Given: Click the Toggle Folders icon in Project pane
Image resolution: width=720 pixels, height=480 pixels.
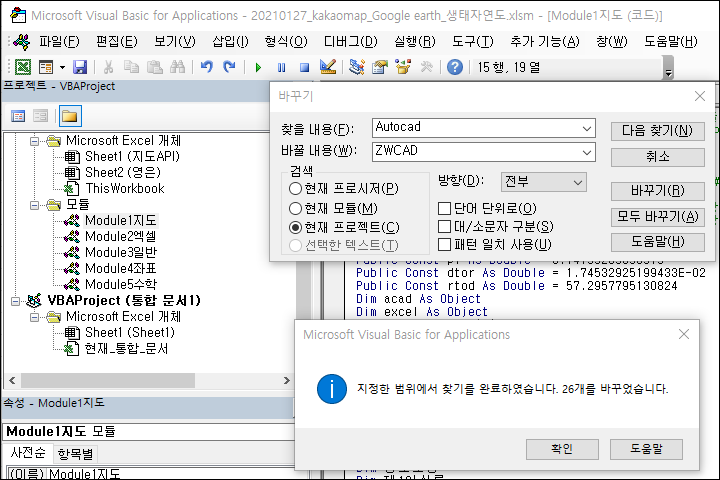Looking at the screenshot, I should pos(70,116).
